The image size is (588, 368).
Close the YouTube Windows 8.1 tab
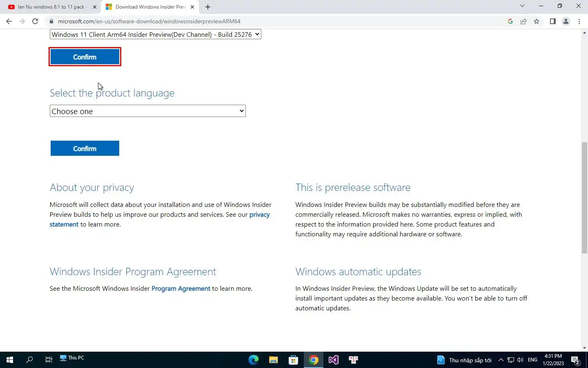pyautogui.click(x=94, y=7)
